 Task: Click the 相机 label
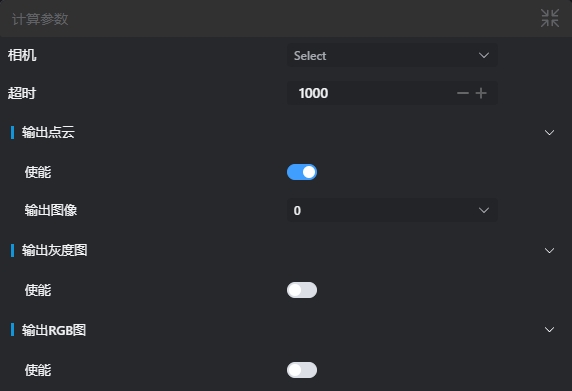(22, 55)
